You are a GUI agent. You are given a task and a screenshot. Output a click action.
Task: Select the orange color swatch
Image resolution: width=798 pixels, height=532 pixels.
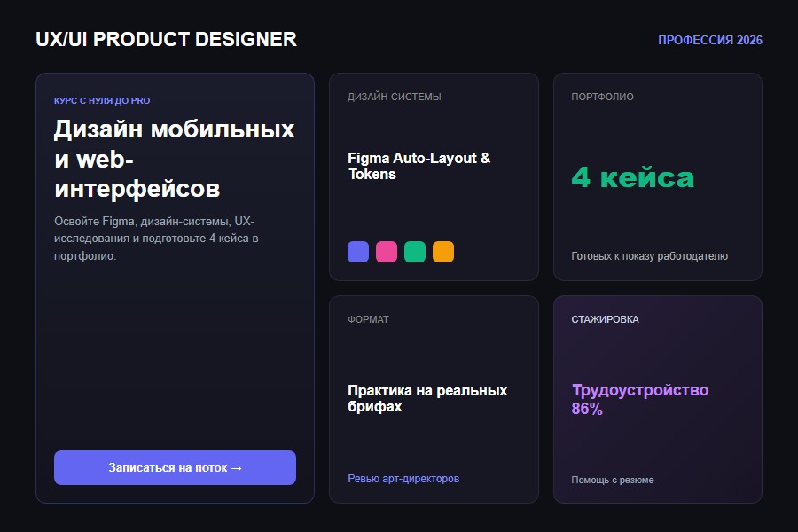(443, 252)
